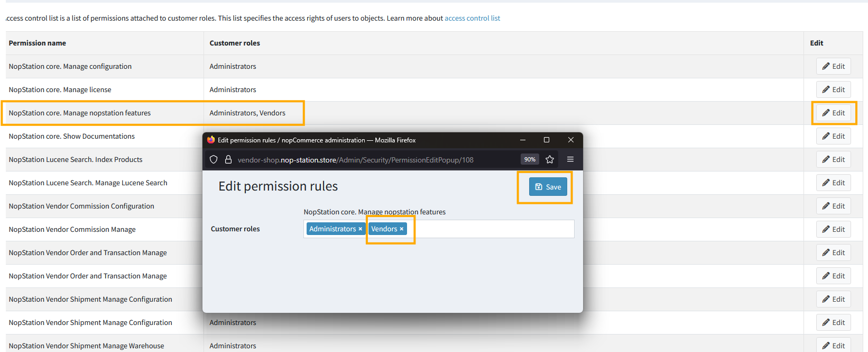Image resolution: width=868 pixels, height=352 pixels.
Task: Open the tracking protection shield icon
Action: point(214,159)
